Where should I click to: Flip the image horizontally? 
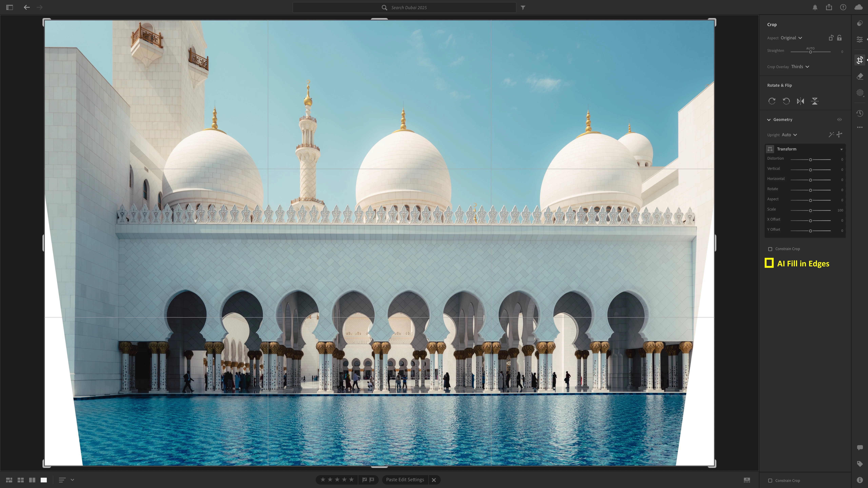pyautogui.click(x=800, y=101)
